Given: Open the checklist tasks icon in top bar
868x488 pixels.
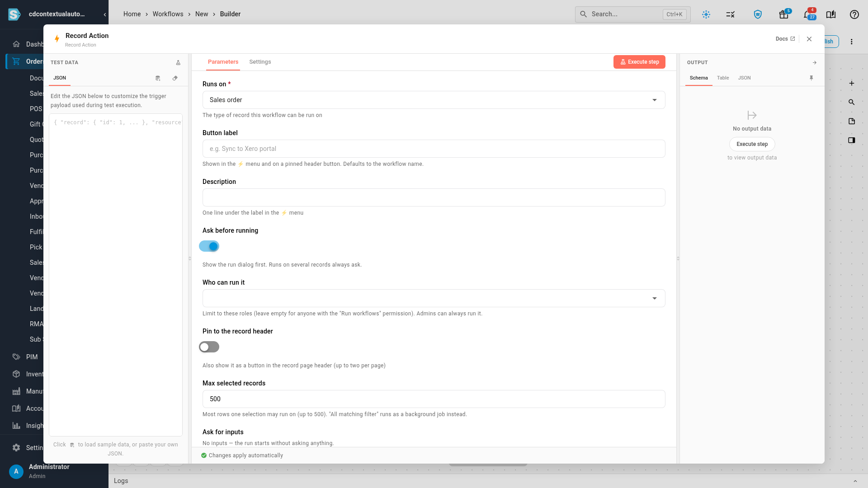Looking at the screenshot, I should [731, 14].
